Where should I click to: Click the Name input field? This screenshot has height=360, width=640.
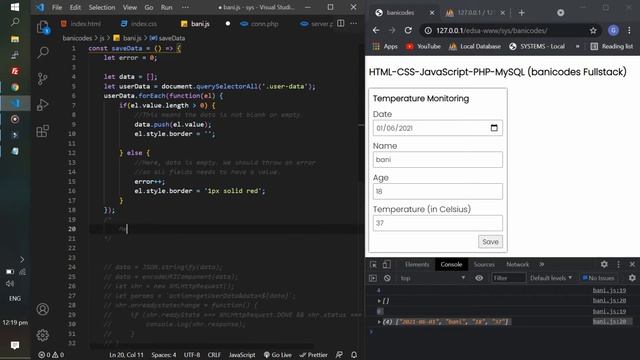[438, 160]
